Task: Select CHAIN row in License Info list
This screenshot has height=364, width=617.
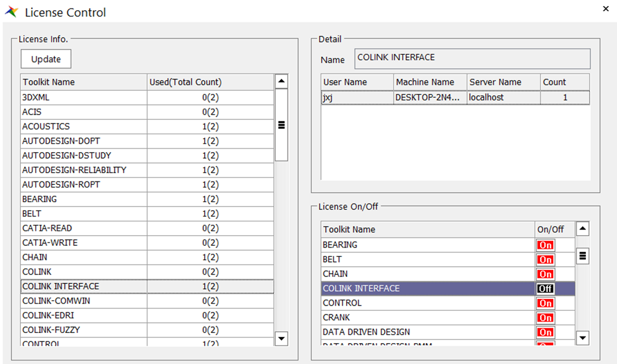Action: click(x=147, y=258)
